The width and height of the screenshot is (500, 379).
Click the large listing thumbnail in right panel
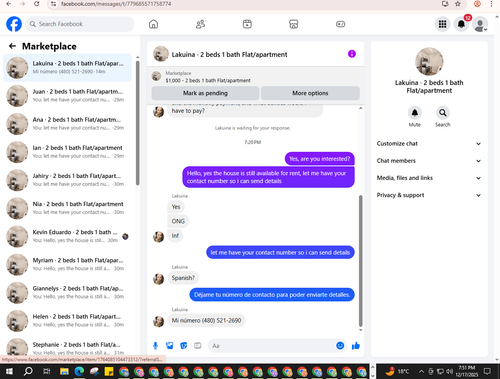429,62
